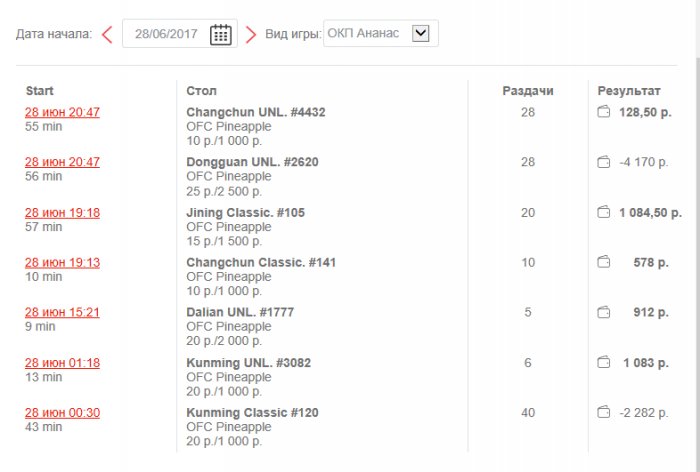Select table name Kunming Classic #120
This screenshot has width=700, height=472.
[252, 413]
